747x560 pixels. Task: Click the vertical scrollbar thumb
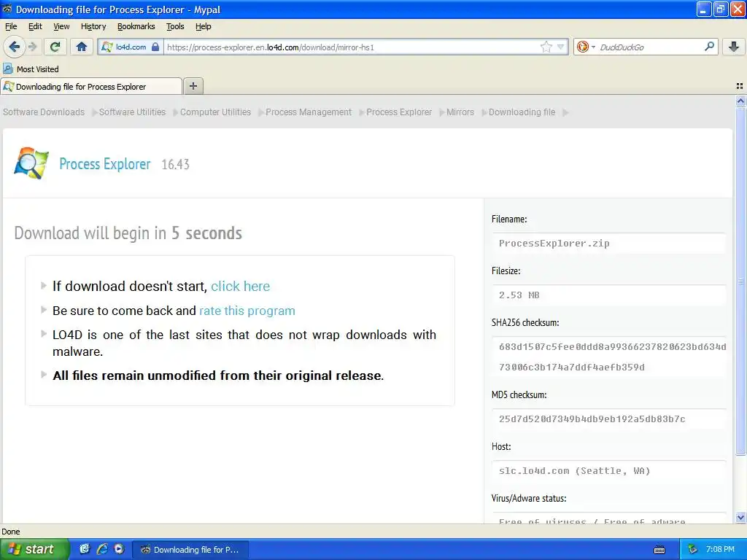pyautogui.click(x=740, y=281)
